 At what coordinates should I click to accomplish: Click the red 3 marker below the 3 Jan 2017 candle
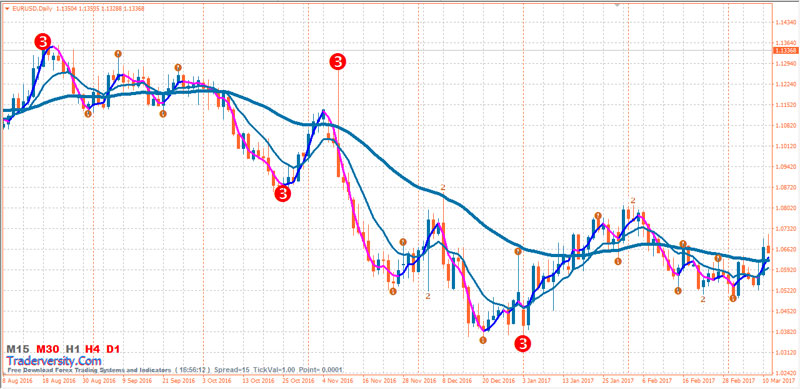coord(522,344)
